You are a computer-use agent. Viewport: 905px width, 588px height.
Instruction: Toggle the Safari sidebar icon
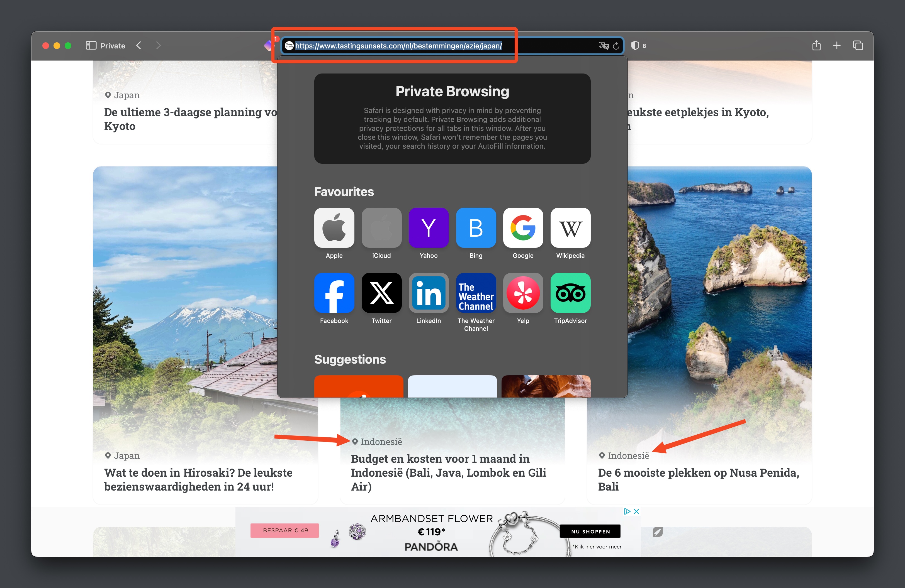91,46
